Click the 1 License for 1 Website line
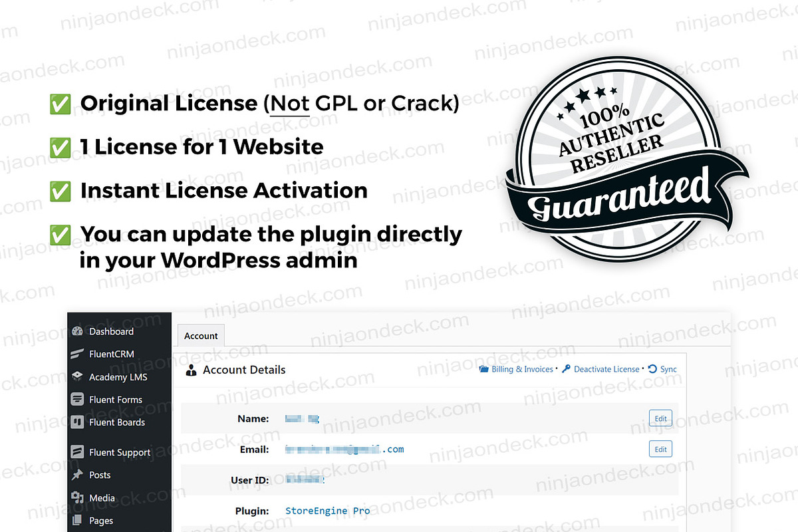 click(x=201, y=147)
